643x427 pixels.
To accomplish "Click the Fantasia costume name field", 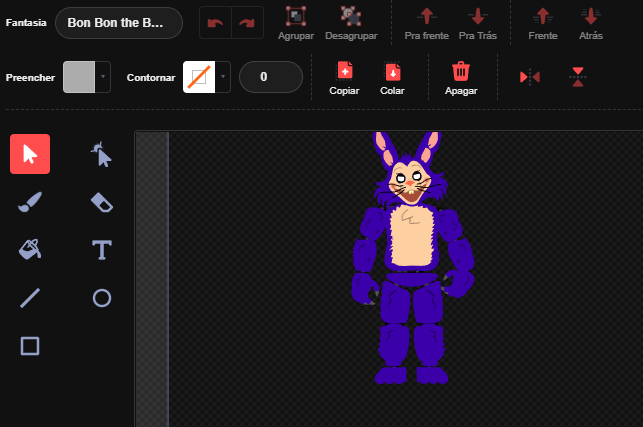I will (x=119, y=23).
